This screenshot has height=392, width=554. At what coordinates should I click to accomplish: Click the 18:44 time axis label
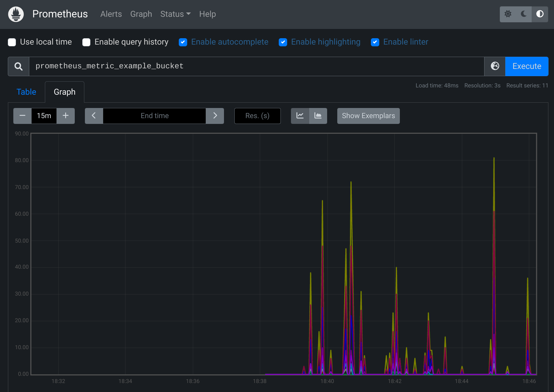click(462, 381)
